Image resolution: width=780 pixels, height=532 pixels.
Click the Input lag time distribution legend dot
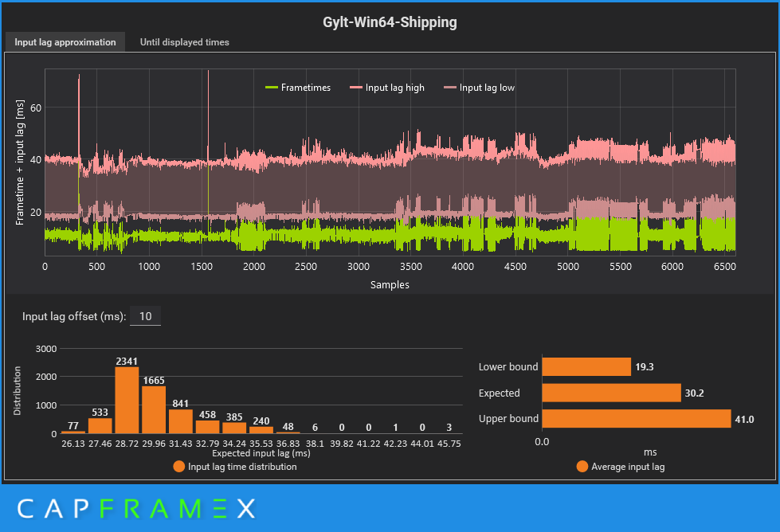point(179,467)
